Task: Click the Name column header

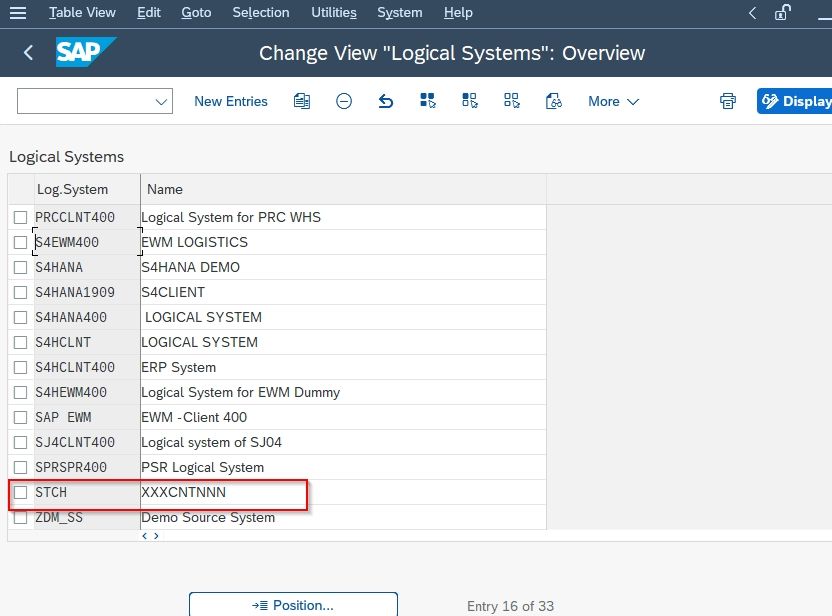Action: tap(343, 189)
